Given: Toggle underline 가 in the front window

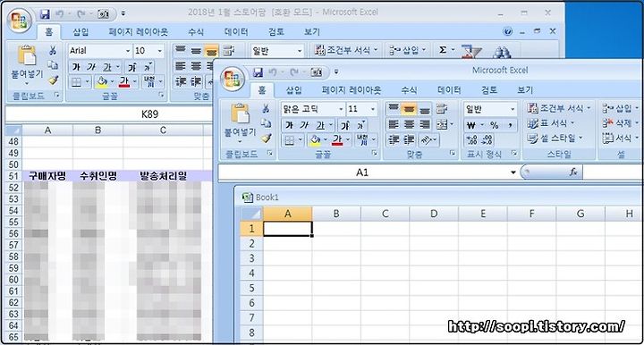Looking at the screenshot, I should click(x=320, y=125).
